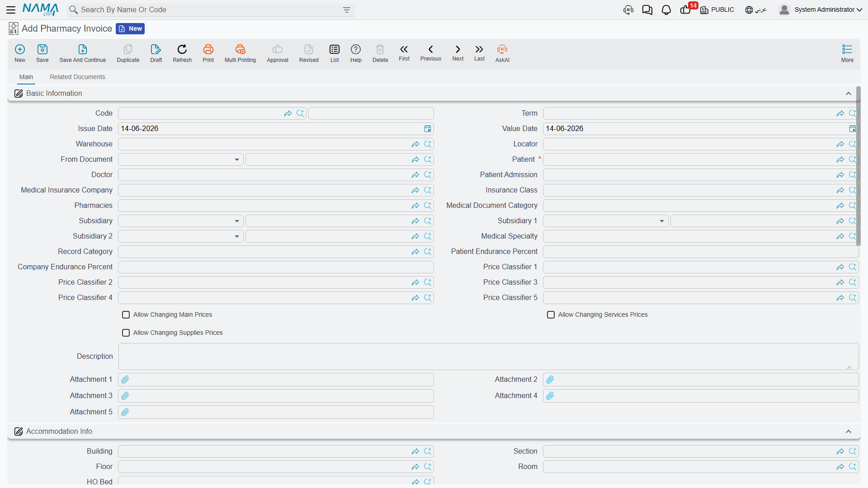Click the NAMA ERP logo

[x=41, y=9]
